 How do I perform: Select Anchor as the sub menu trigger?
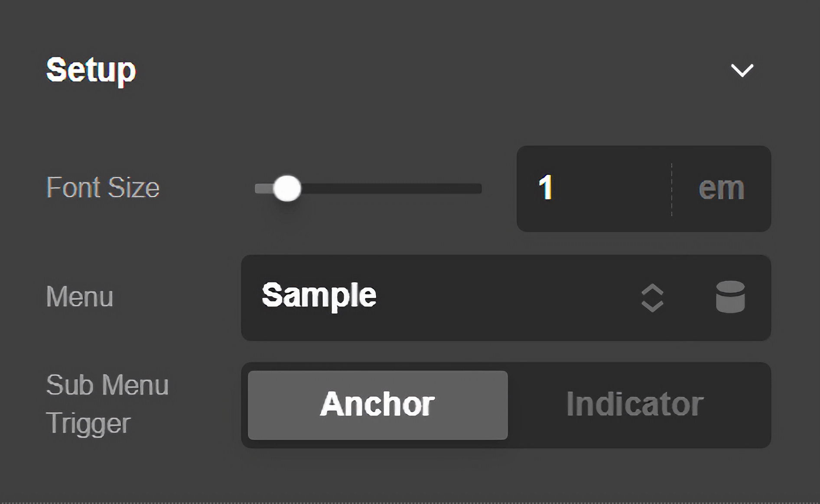click(377, 405)
